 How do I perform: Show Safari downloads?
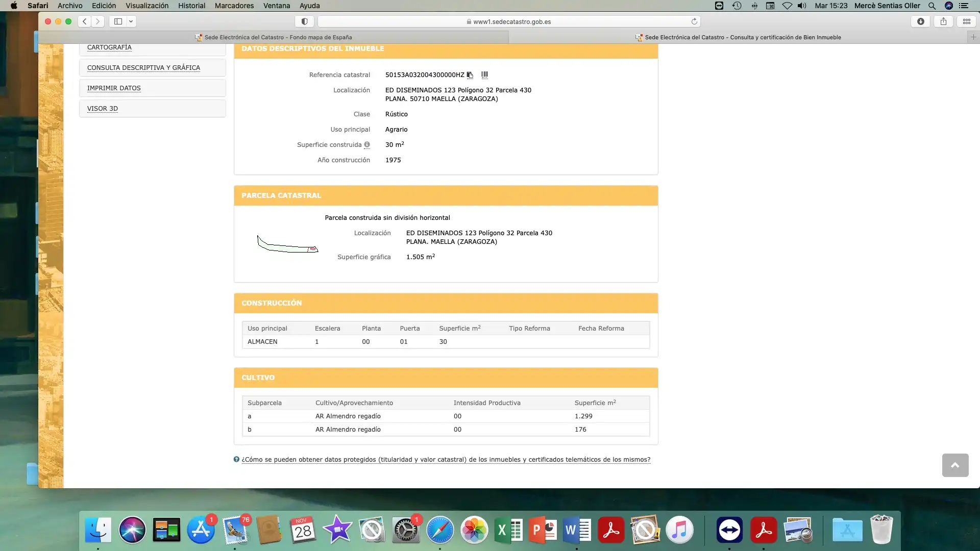click(920, 21)
